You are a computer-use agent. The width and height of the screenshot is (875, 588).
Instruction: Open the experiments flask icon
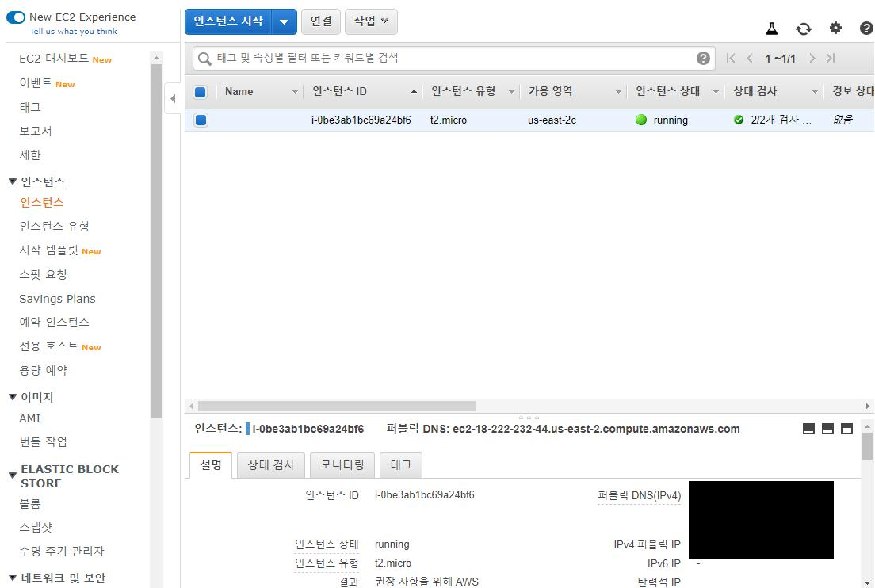[772, 29]
